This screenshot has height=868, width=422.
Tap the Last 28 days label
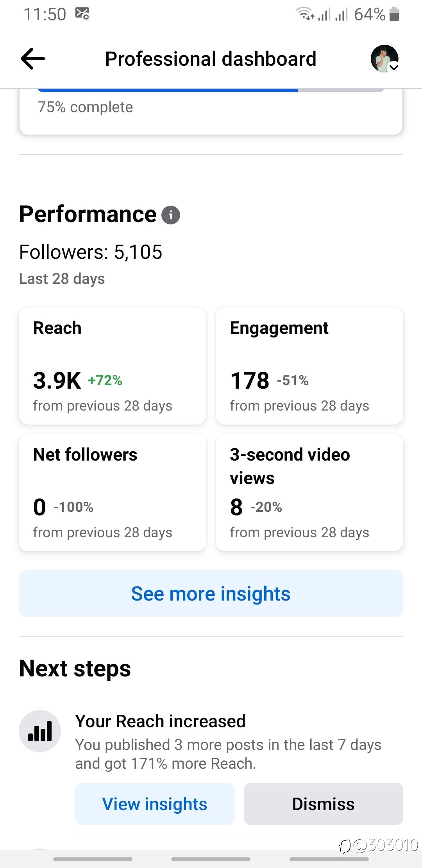[62, 279]
